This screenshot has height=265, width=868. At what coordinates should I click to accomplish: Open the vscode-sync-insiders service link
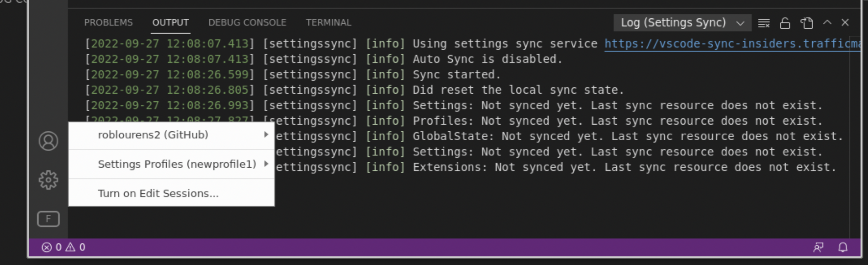732,44
